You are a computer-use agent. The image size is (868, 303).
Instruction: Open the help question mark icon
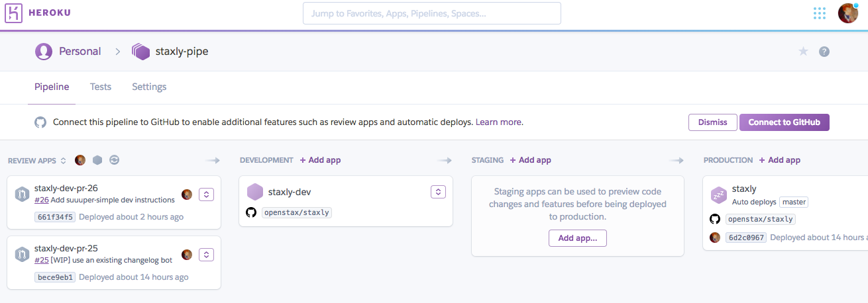tap(824, 52)
